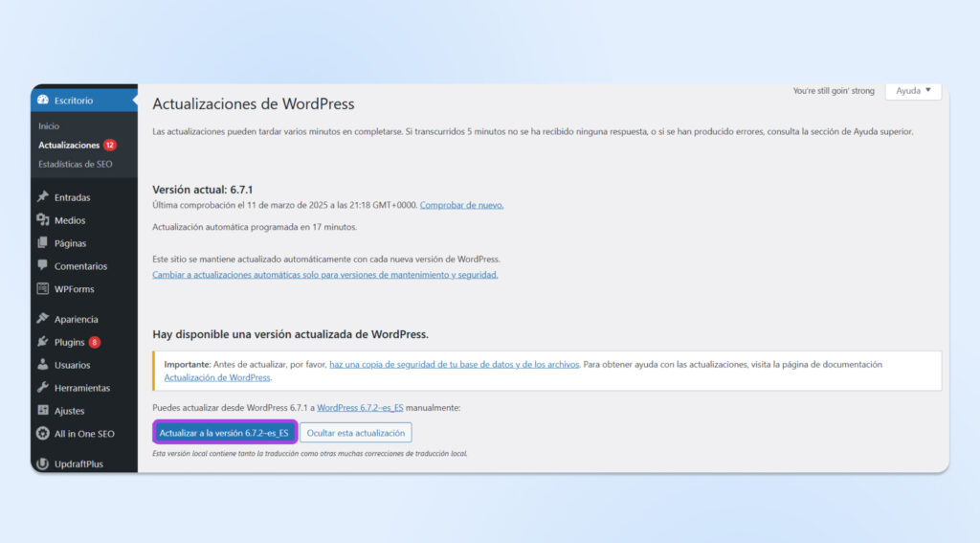
Task: Click the UpdraftPlus icon
Action: (x=42, y=464)
